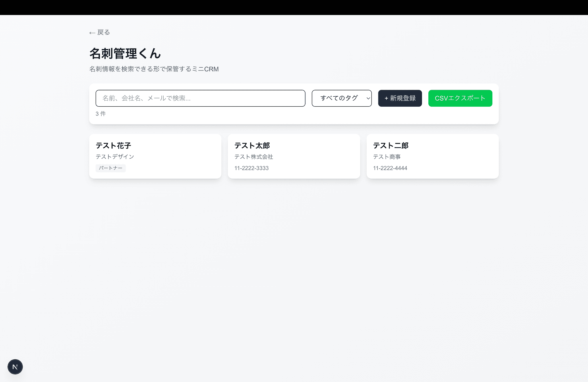The width and height of the screenshot is (588, 382).
Task: Click the phone number 11-2222-3333
Action: (x=252, y=168)
